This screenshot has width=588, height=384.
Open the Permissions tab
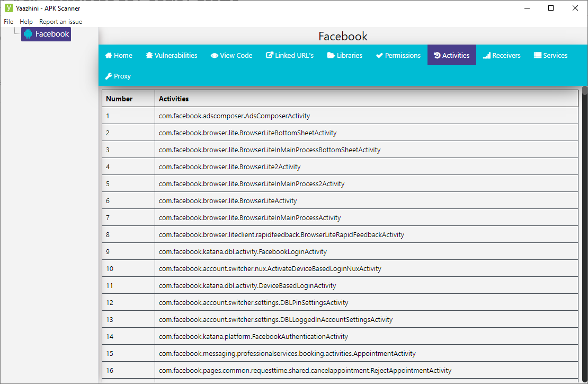[398, 55]
